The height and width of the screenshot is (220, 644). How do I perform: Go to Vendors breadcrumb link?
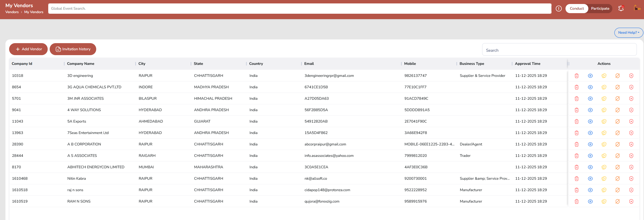(x=12, y=12)
